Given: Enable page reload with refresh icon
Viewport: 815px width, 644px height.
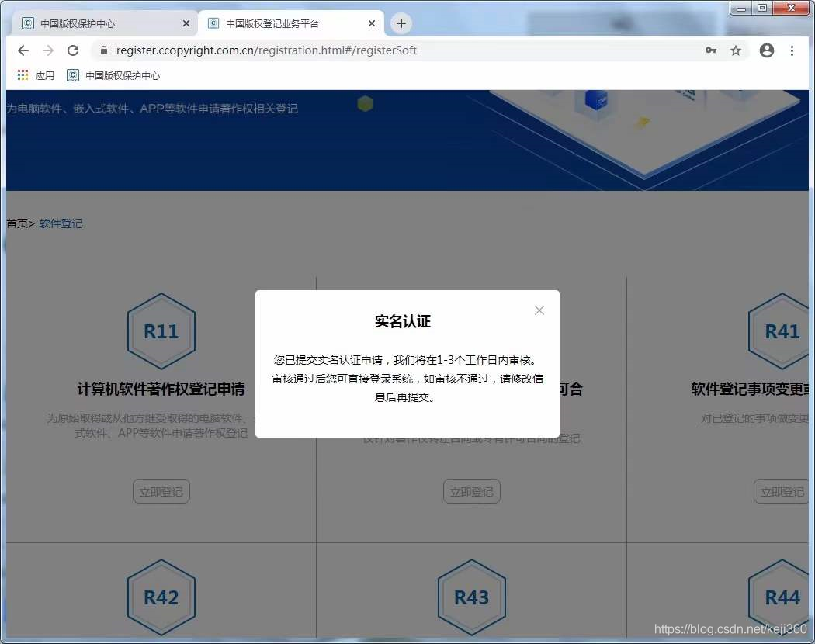Looking at the screenshot, I should [x=73, y=50].
